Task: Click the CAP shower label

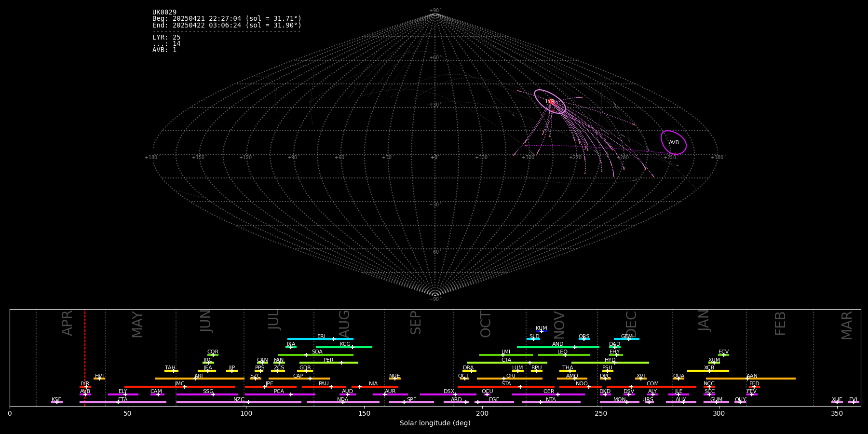Action: coord(298,376)
